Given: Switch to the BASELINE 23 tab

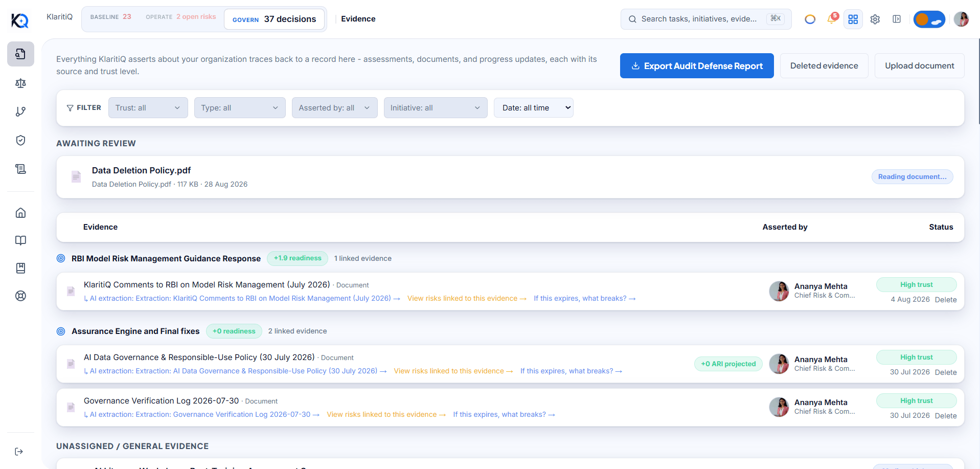Looking at the screenshot, I should pos(111,17).
